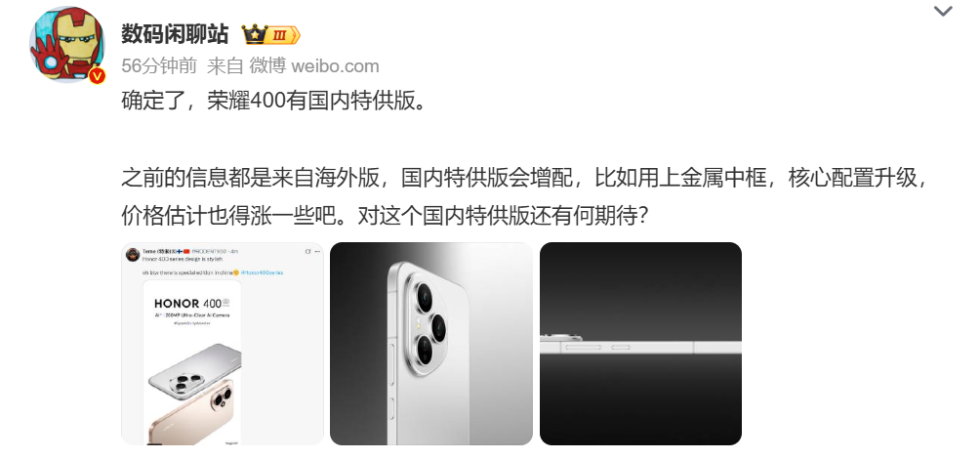Click the post text 确定了，荣耀400有国内特供版

(273, 101)
